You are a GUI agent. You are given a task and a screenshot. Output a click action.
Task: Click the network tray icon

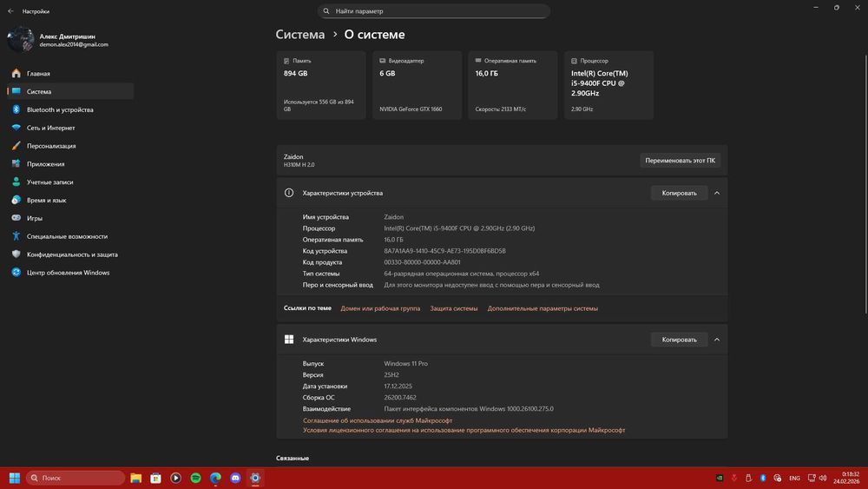812,478
